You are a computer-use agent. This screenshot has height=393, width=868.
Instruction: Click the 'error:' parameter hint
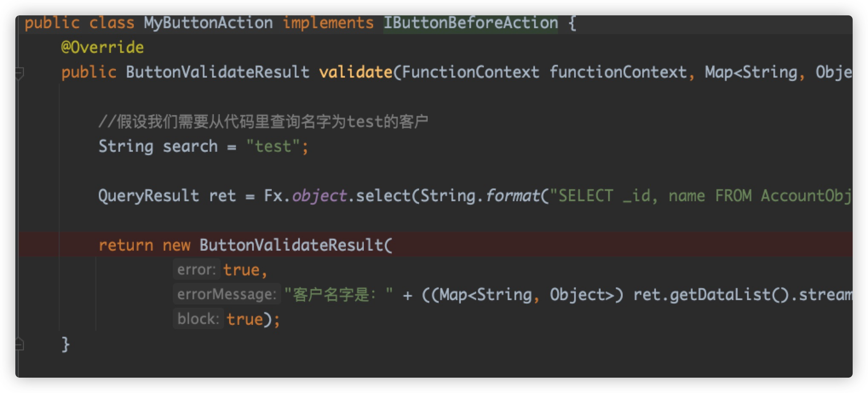tap(196, 270)
